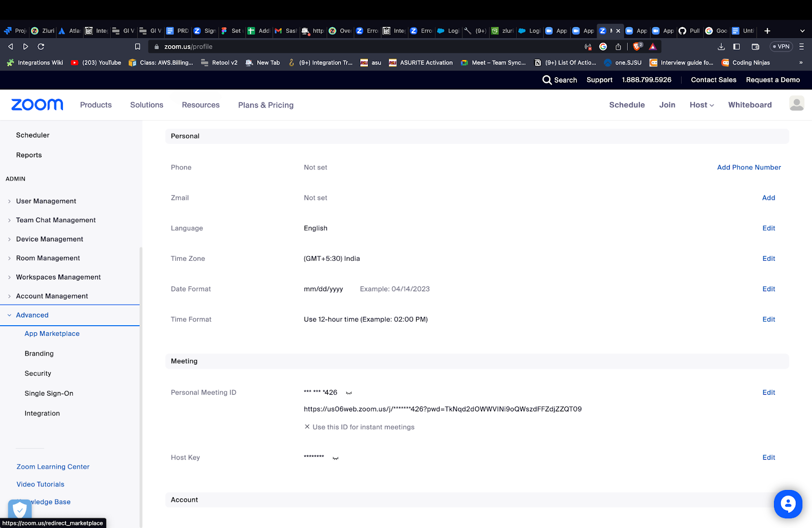Screen dimensions: 812x528
Task: Click the share icon in address bar
Action: (x=618, y=47)
